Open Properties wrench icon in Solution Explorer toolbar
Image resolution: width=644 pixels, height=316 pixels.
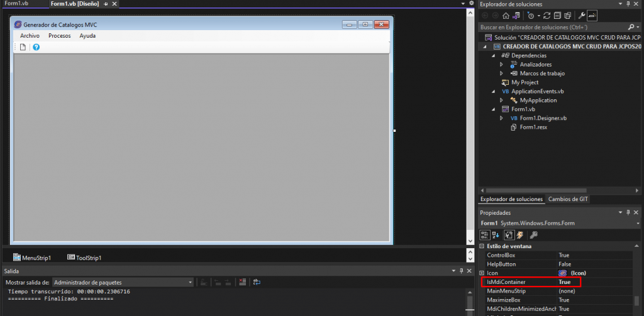[582, 16]
